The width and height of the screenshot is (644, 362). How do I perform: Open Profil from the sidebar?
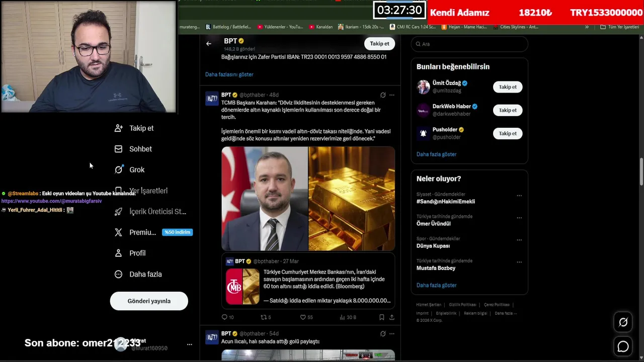click(130, 253)
